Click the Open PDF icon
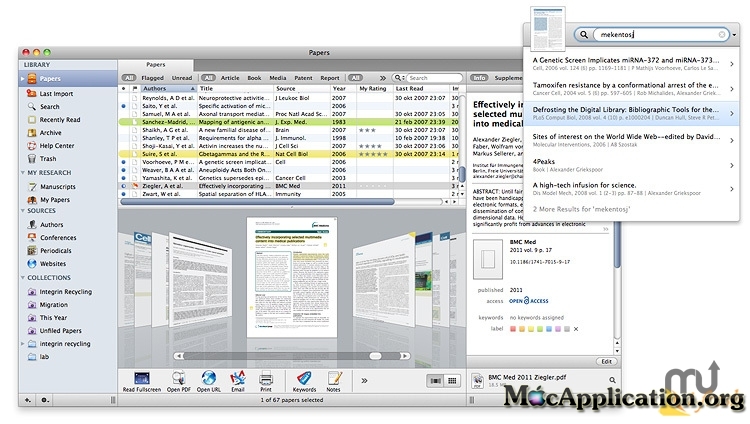This screenshot has width=750, height=424. (x=178, y=381)
